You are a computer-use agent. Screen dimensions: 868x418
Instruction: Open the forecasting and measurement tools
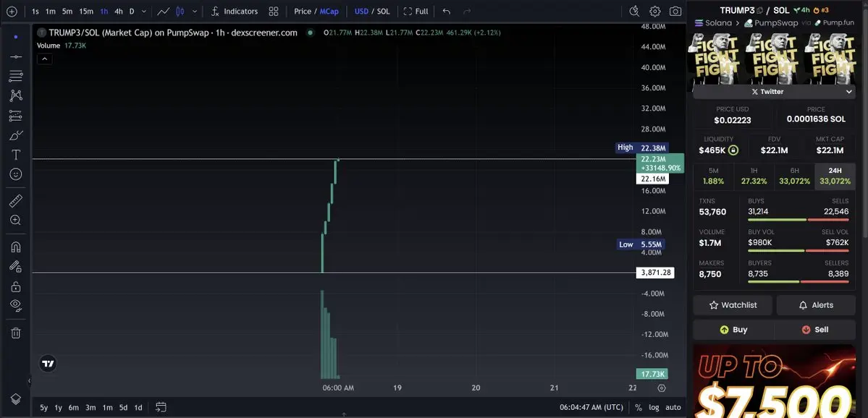15,116
